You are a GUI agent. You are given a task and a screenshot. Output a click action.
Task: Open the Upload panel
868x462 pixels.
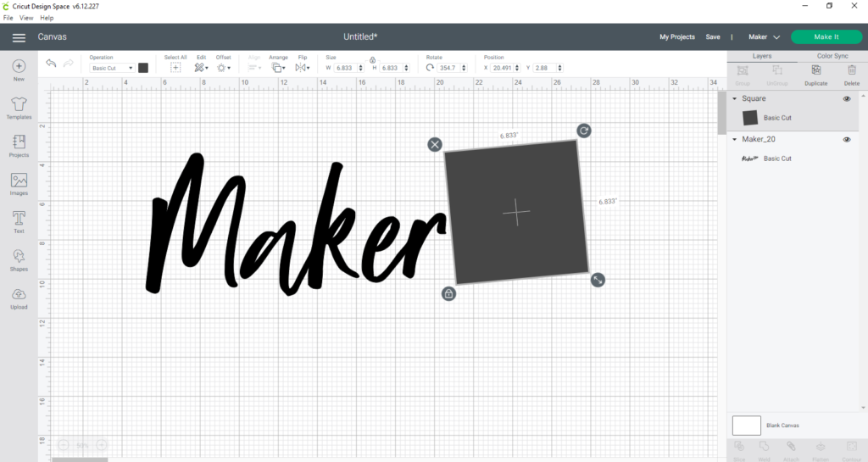pyautogui.click(x=19, y=298)
